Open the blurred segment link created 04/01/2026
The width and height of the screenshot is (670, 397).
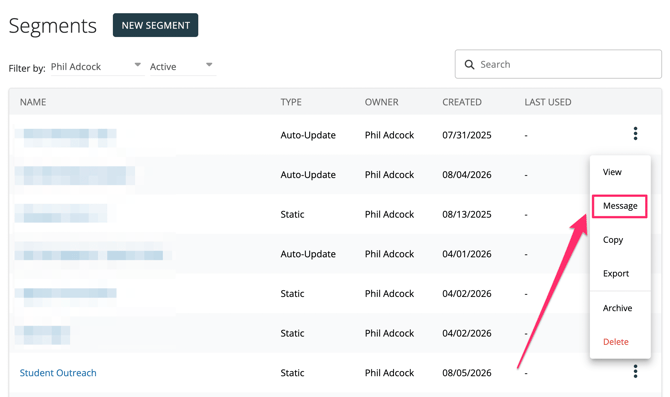[89, 255]
